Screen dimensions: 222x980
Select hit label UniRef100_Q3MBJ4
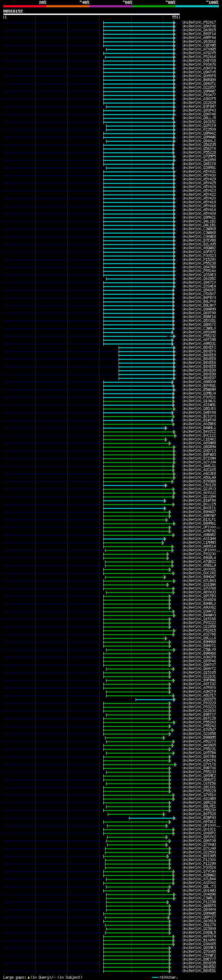(x=199, y=394)
